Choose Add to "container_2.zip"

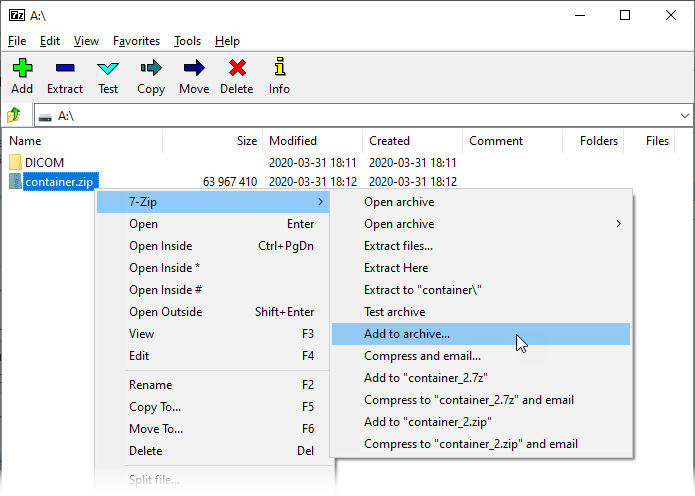481,422
